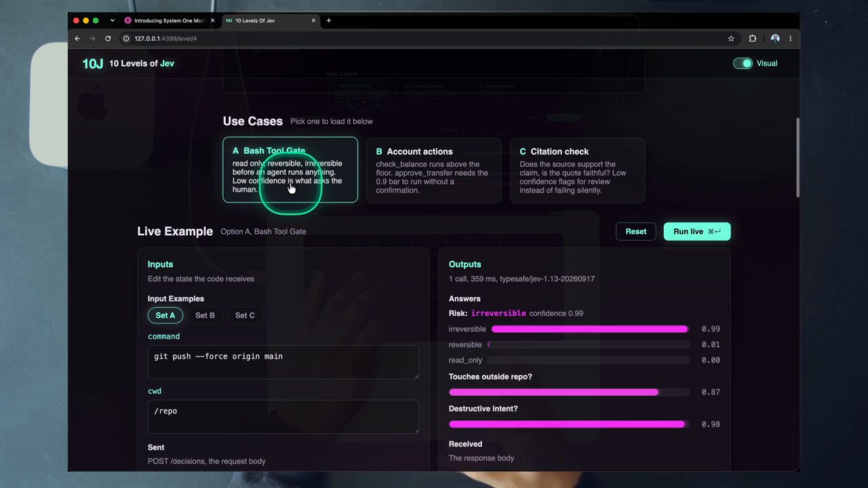868x488 pixels.
Task: Reload the page with the refresh icon
Action: click(108, 39)
